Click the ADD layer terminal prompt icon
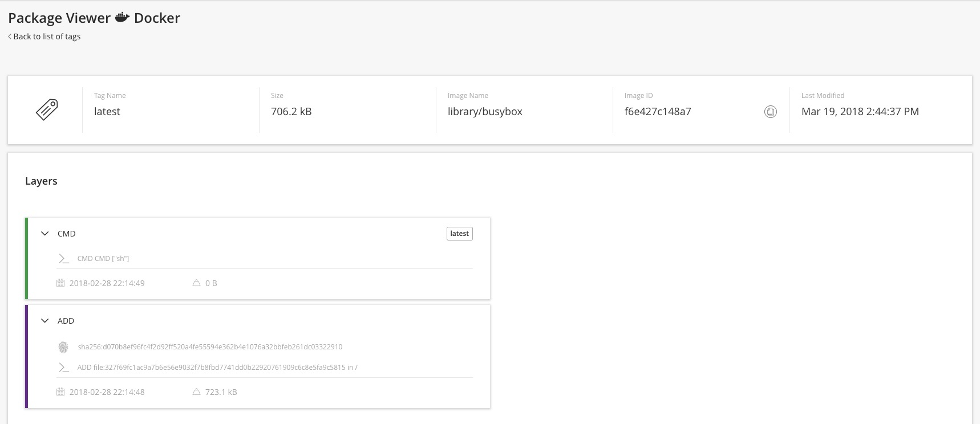The image size is (980, 424). pyautogui.click(x=64, y=368)
